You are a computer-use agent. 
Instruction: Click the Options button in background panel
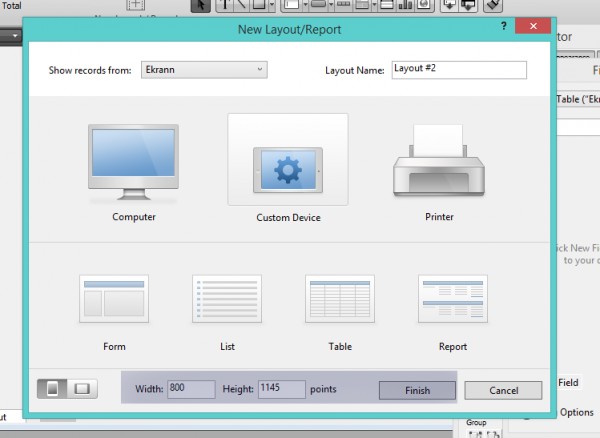point(577,412)
